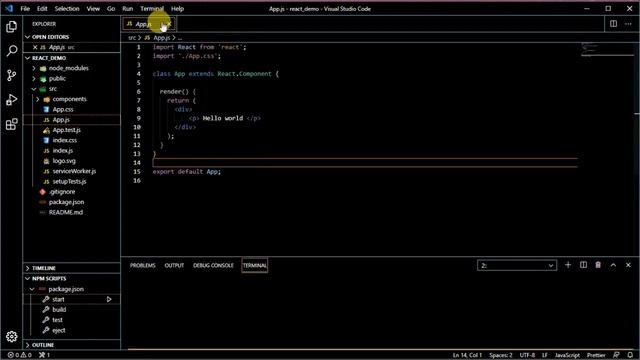Open App.test.js in the file tree
This screenshot has width=640, height=360.
tap(67, 130)
